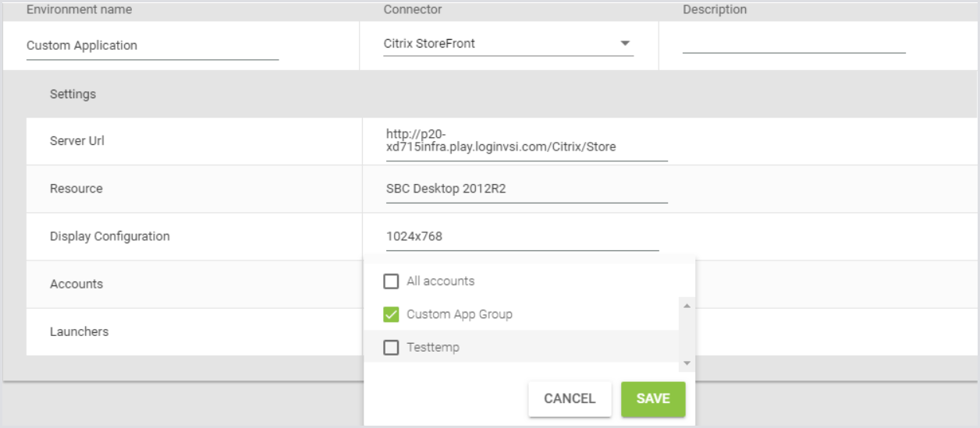Uncheck the Custom App Group checkbox
This screenshot has height=428, width=980.
tap(391, 314)
